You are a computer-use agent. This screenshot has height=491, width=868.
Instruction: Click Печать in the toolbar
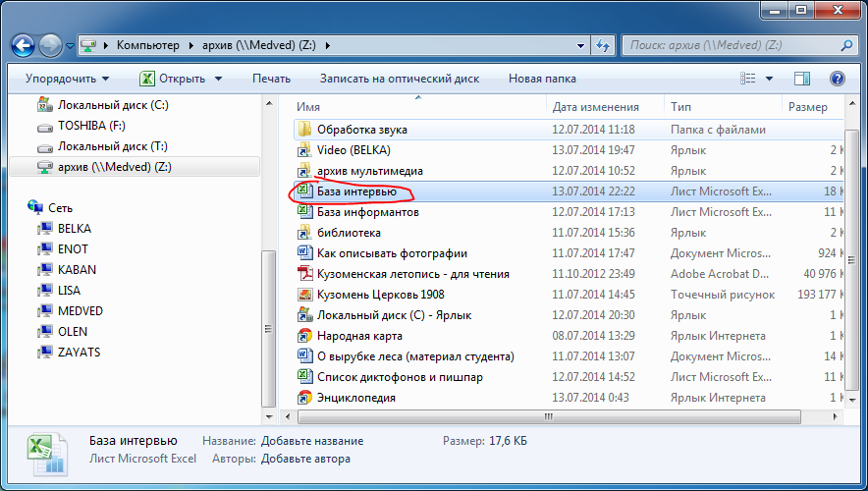[271, 79]
